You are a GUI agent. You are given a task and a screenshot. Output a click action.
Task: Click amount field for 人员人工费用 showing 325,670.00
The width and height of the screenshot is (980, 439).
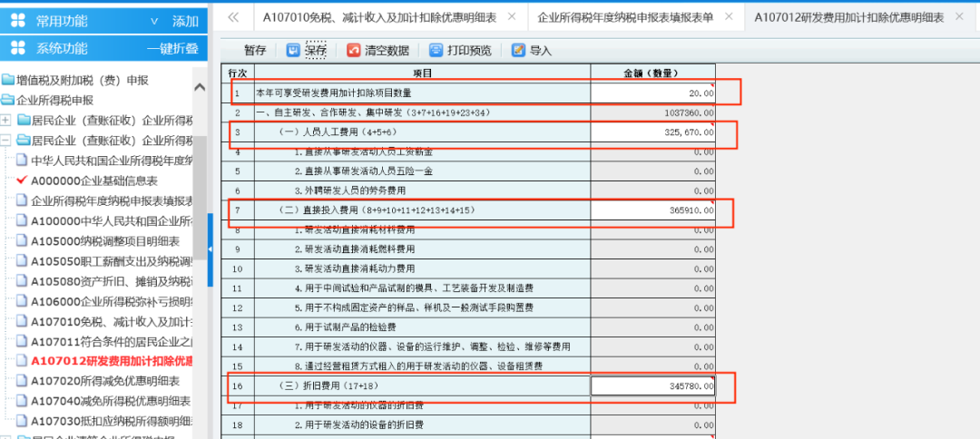pos(652,132)
